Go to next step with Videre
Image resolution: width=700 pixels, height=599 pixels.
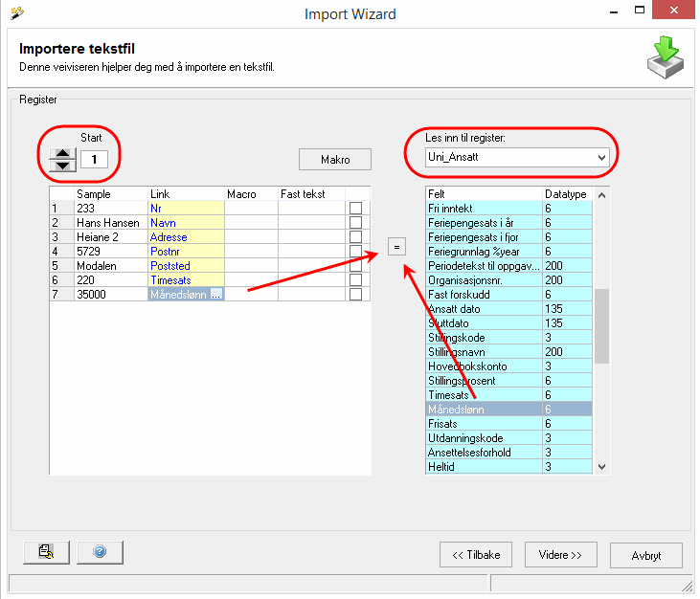tap(561, 555)
